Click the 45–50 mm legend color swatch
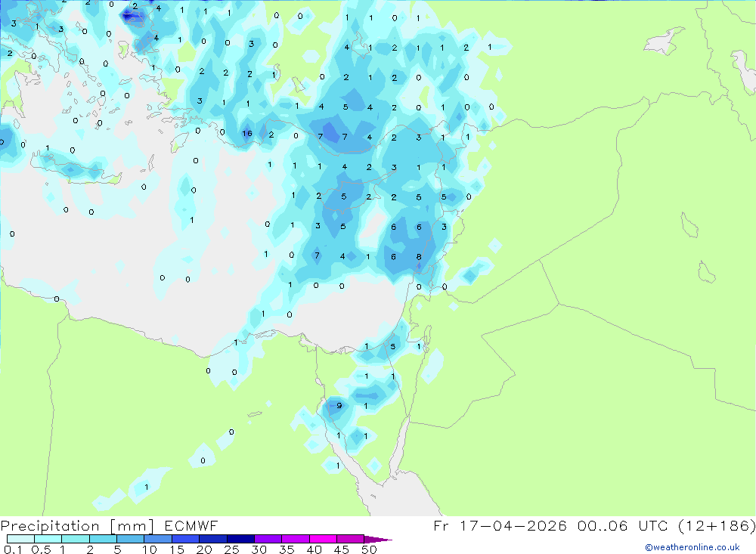Image resolution: width=756 pixels, height=554 pixels. (351, 539)
